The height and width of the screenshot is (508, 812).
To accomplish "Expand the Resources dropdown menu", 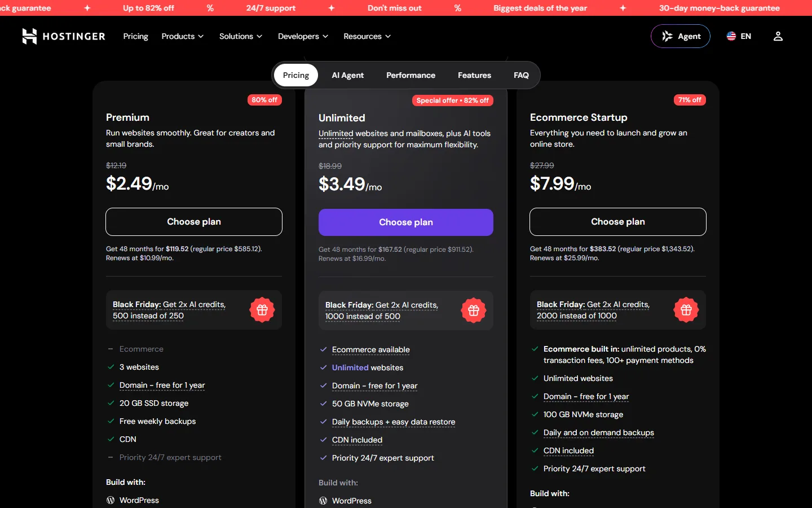I will point(367,36).
